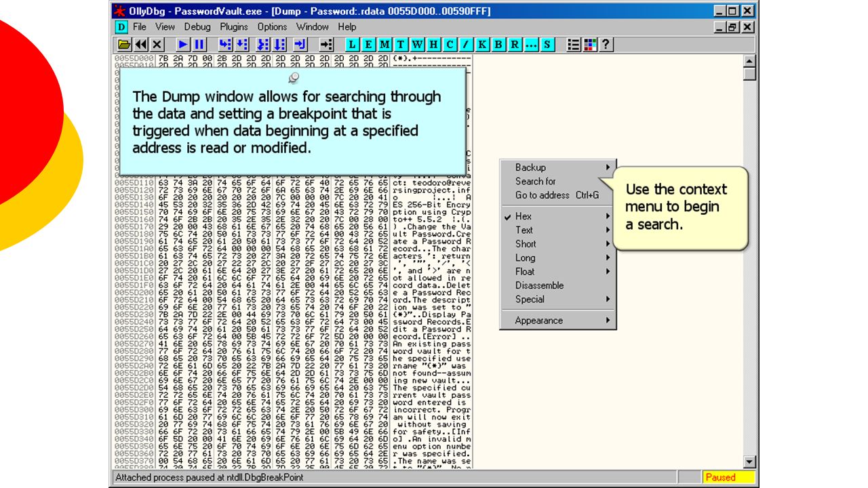Click the Step over toolbar icon
The height and width of the screenshot is (488, 868).
(242, 45)
